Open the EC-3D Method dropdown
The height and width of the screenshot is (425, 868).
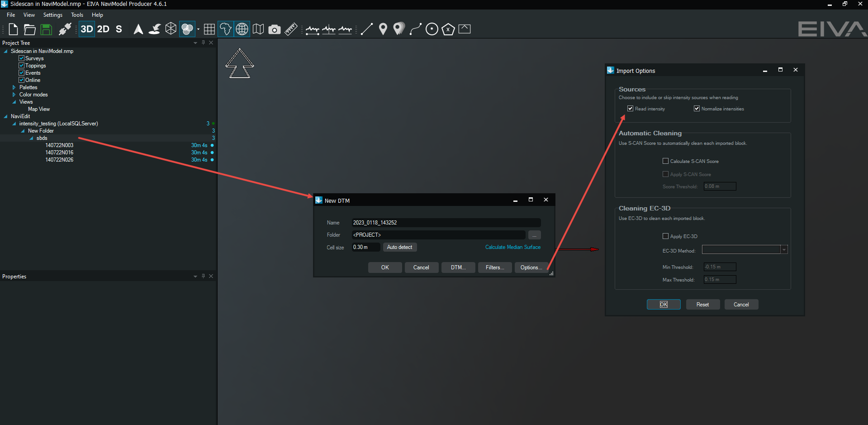pos(784,250)
